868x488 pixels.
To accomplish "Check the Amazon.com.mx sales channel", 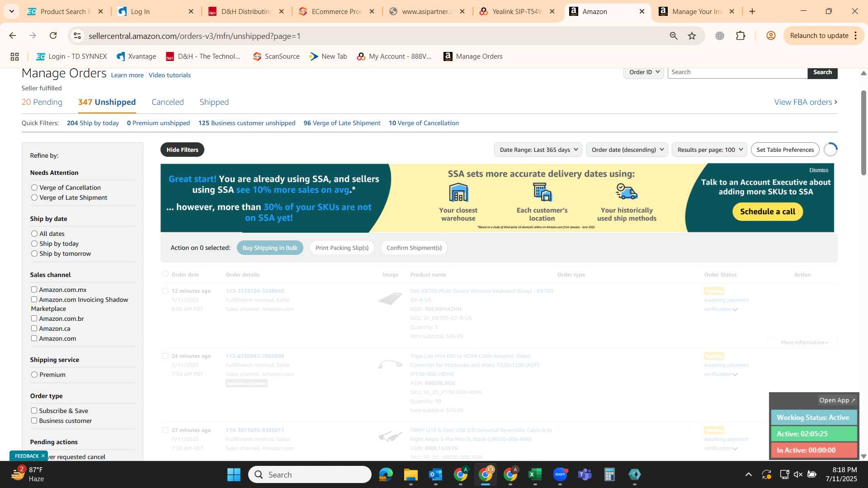I will click(34, 290).
